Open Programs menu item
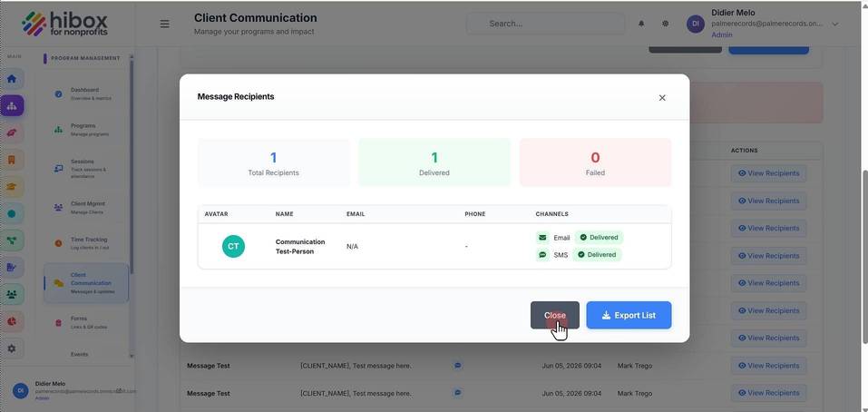The image size is (868, 412). [x=86, y=130]
